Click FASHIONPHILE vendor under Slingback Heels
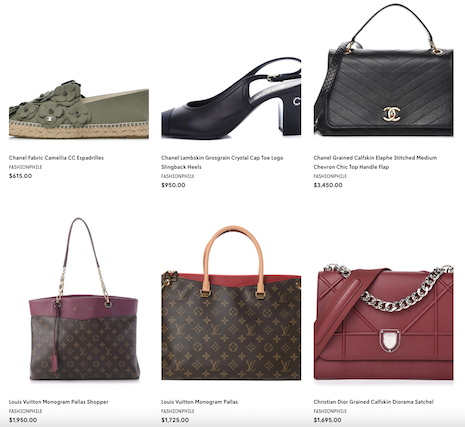The image size is (465, 427). tap(178, 176)
